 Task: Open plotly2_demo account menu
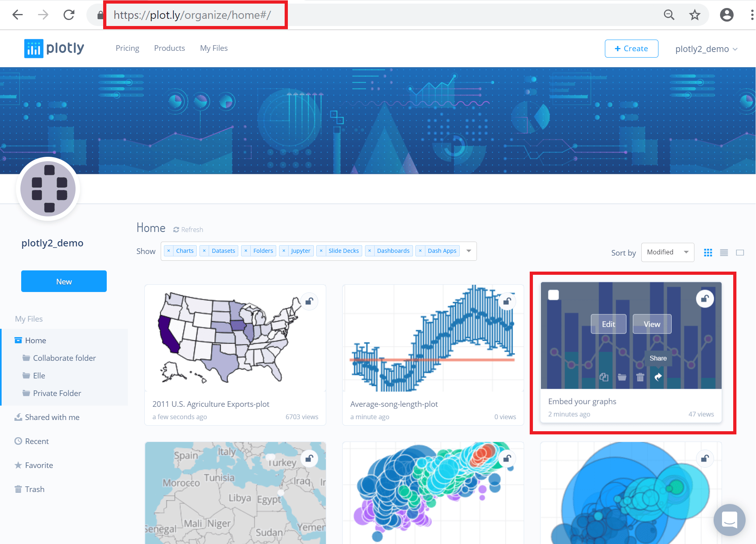click(x=706, y=49)
